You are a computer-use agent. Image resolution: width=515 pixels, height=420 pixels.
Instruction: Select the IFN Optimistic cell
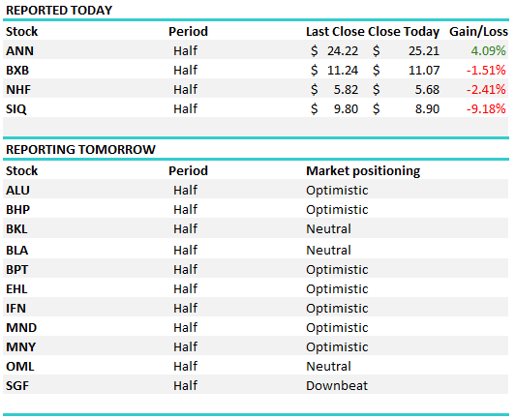337,309
